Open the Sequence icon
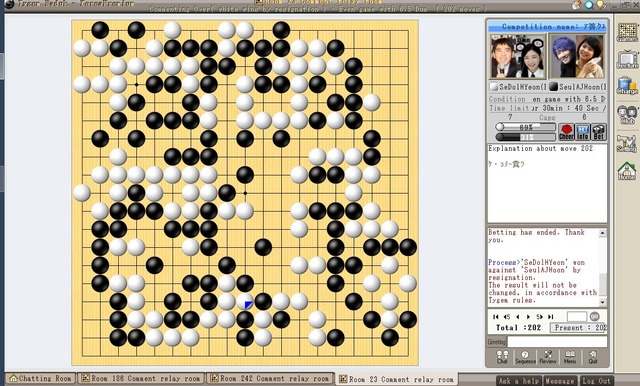 click(525, 357)
